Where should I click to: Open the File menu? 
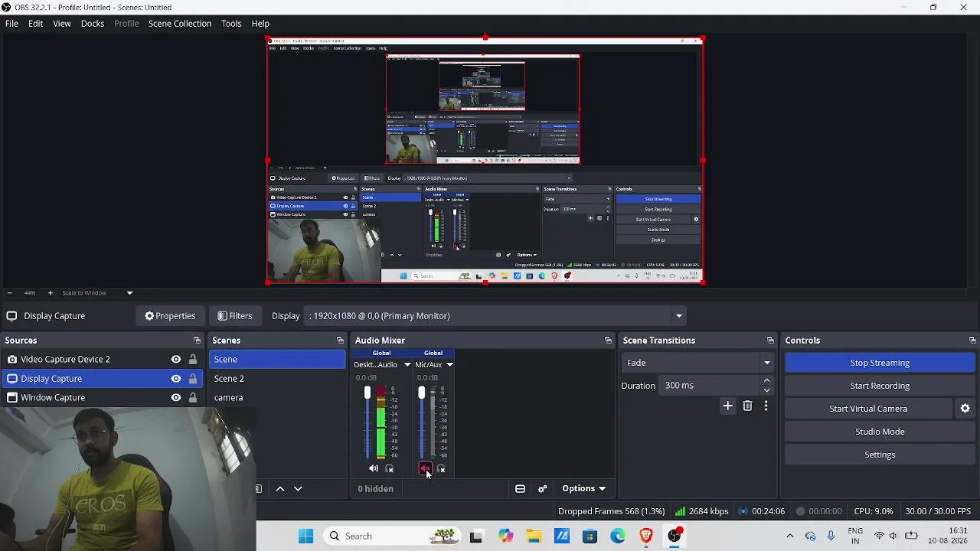tap(12, 24)
